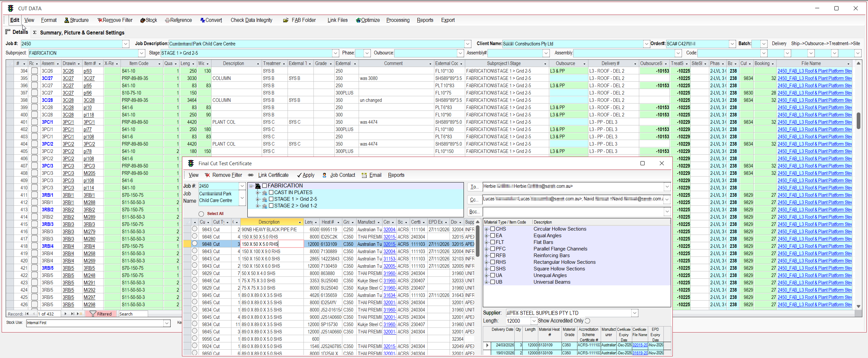Click the Cc... button
868x358 pixels.
coord(474,200)
